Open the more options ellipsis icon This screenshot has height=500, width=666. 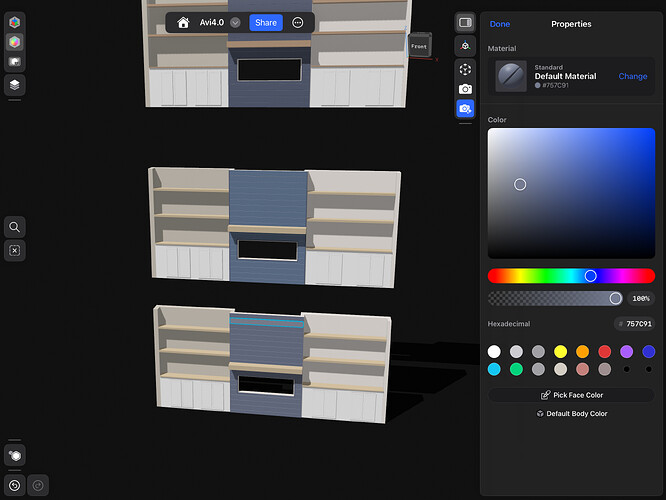pos(298,23)
